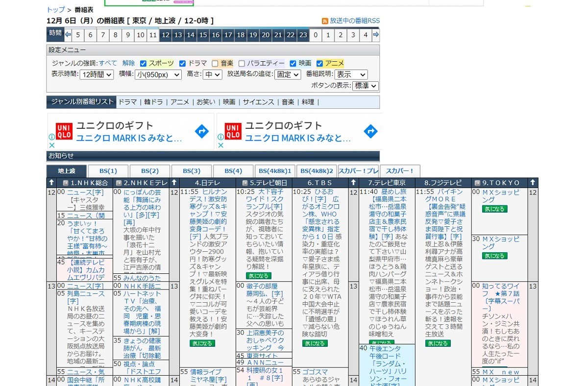Image resolution: width=588 pixels, height=386 pixels.
Task: Open the 高さ 中 dropdown
Action: coord(213,74)
